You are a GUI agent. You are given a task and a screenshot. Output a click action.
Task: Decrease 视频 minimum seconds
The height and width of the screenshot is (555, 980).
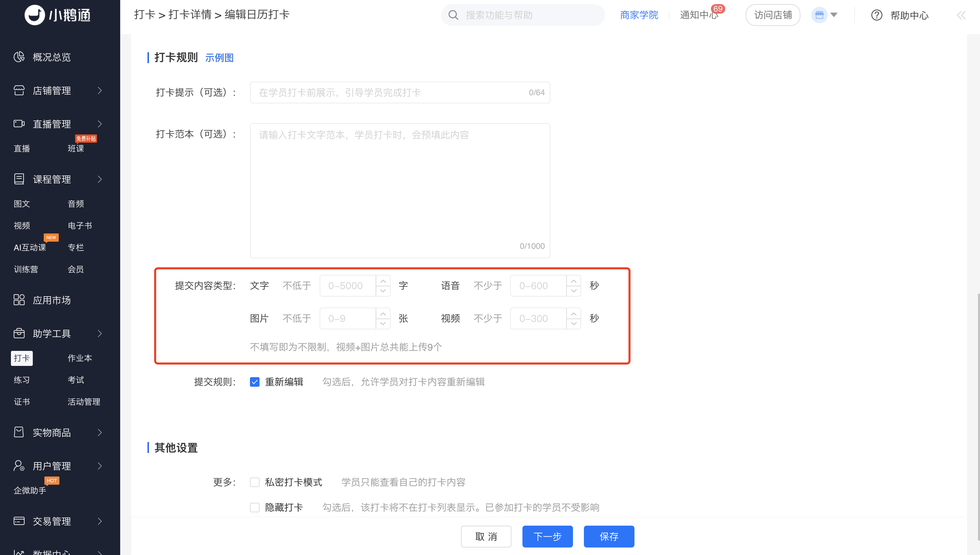pyautogui.click(x=574, y=324)
